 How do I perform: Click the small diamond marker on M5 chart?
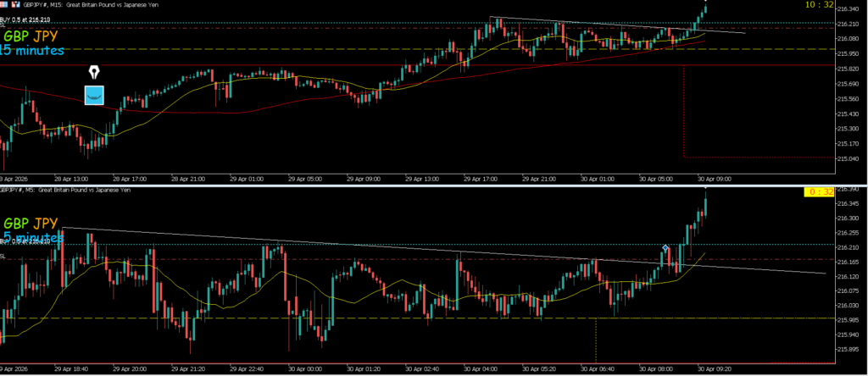(665, 248)
